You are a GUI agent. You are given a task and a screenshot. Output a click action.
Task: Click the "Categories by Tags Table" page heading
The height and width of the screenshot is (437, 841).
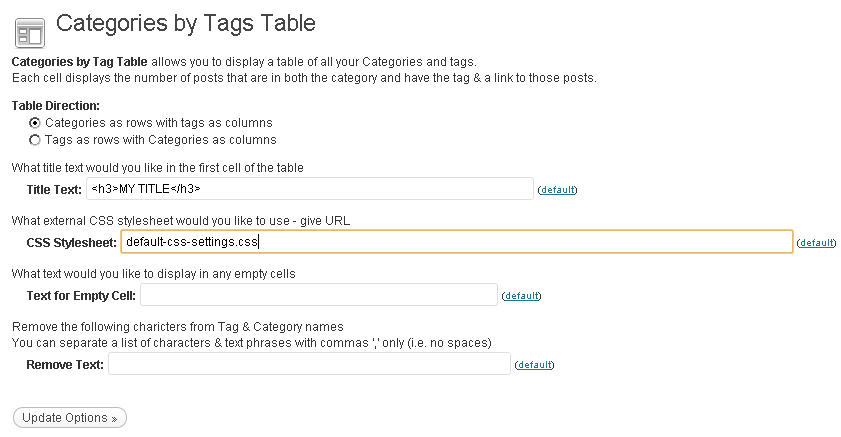[x=186, y=24]
